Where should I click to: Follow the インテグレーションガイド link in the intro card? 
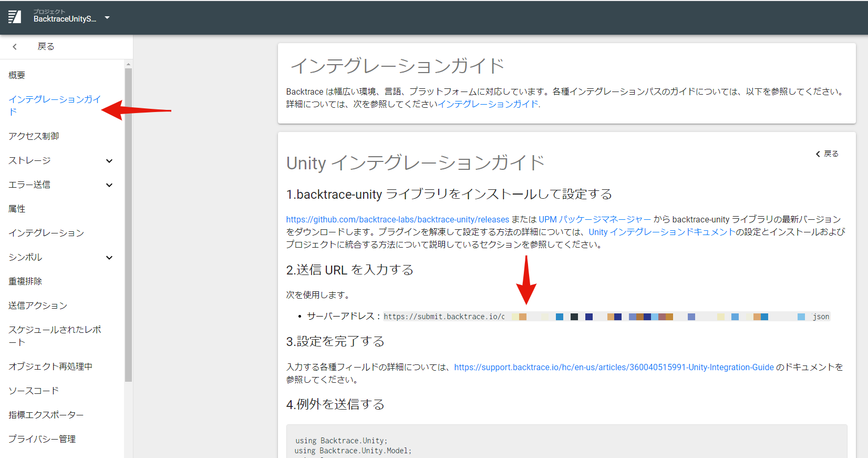(488, 104)
